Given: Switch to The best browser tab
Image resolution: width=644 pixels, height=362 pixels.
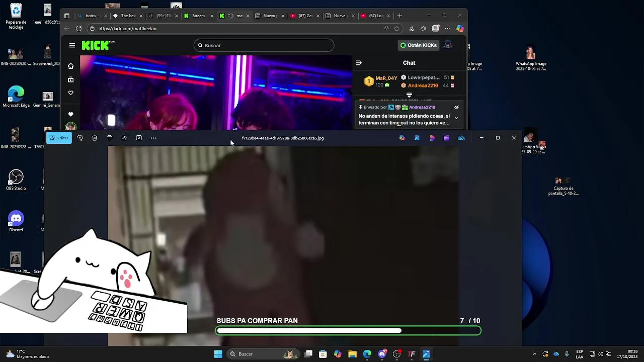Looking at the screenshot, I should [128, 16].
